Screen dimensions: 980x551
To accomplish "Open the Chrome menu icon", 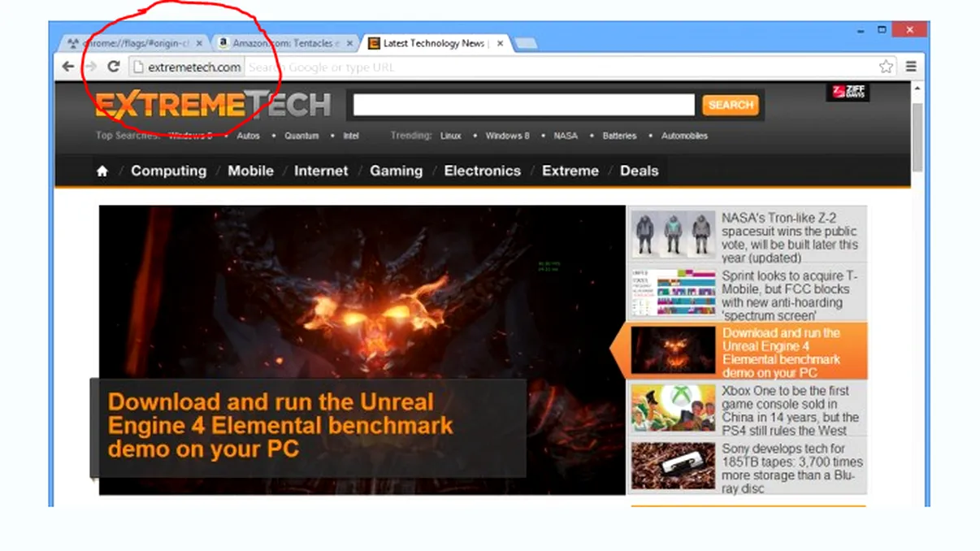I will [x=911, y=67].
